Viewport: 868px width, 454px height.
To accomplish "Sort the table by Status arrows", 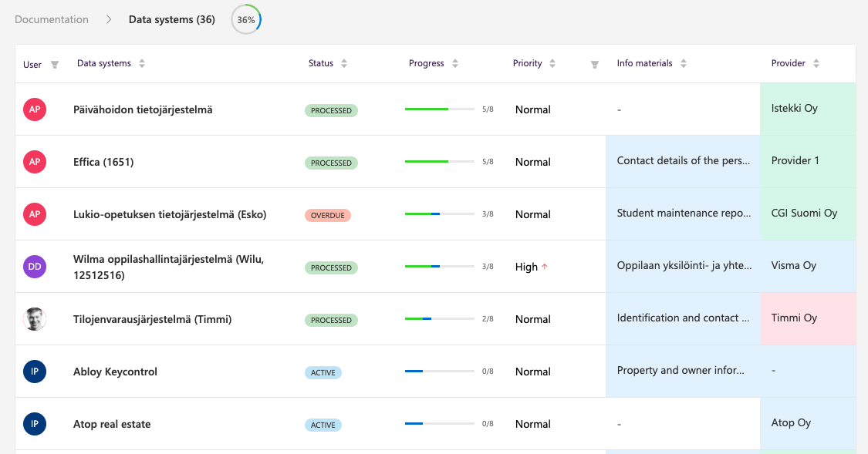I will click(344, 63).
